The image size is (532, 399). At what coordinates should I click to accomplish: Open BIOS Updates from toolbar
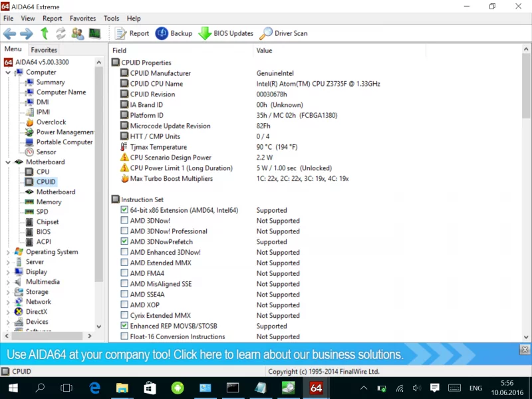226,33
